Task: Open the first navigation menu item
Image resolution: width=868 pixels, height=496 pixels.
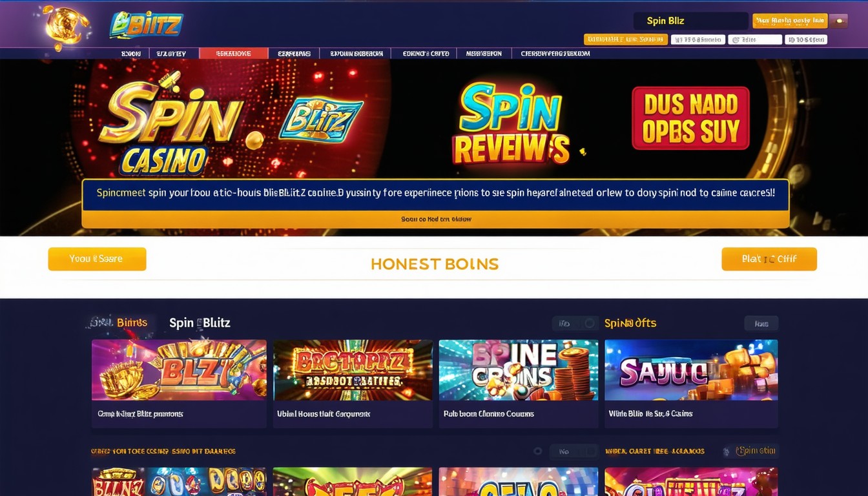Action: tap(130, 54)
